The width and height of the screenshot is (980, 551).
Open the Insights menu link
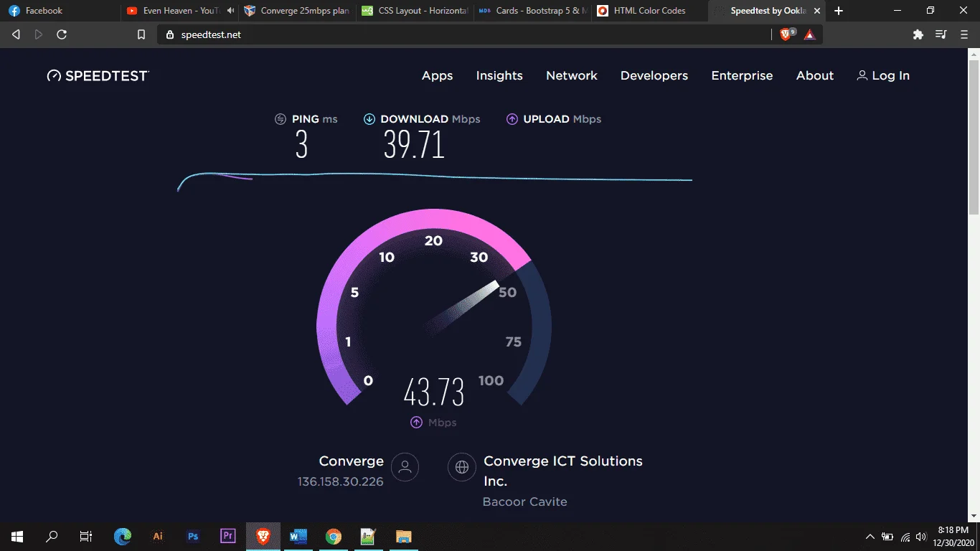[x=499, y=75]
